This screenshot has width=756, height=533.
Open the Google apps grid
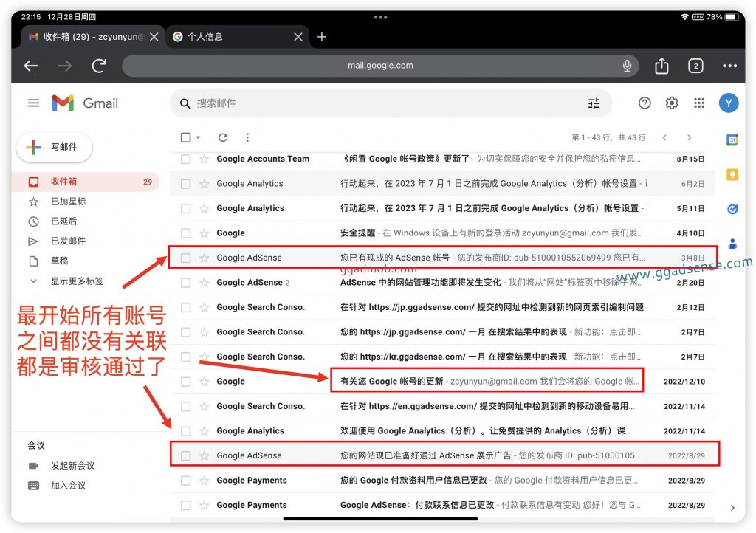699,103
